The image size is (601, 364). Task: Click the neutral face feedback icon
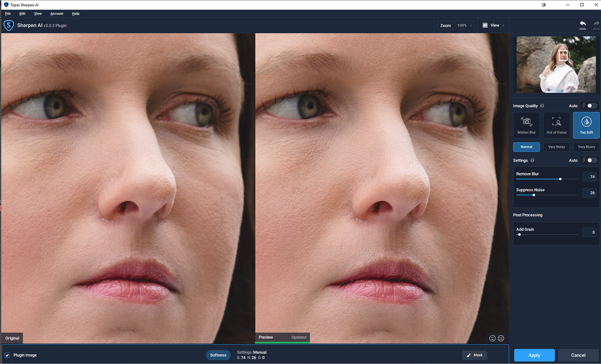click(501, 338)
